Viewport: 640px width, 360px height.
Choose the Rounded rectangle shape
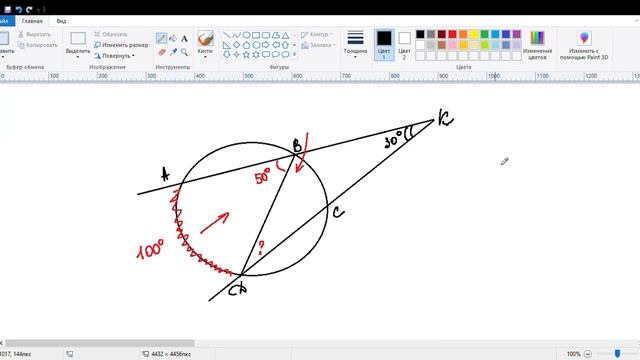point(266,36)
